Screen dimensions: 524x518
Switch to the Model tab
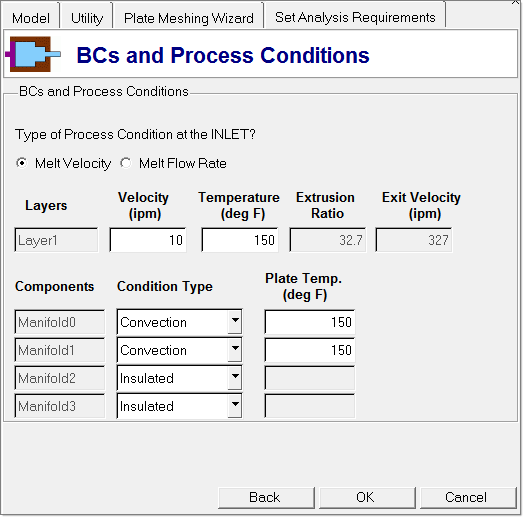(x=31, y=18)
